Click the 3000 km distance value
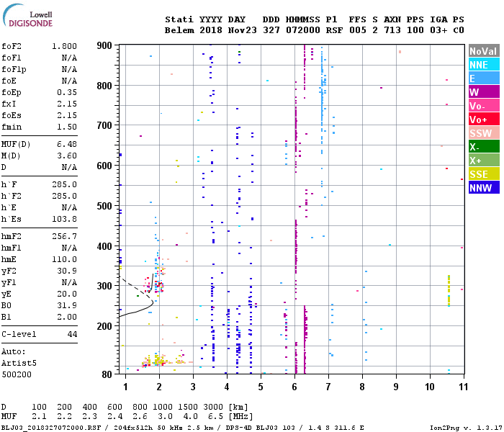 point(213,407)
